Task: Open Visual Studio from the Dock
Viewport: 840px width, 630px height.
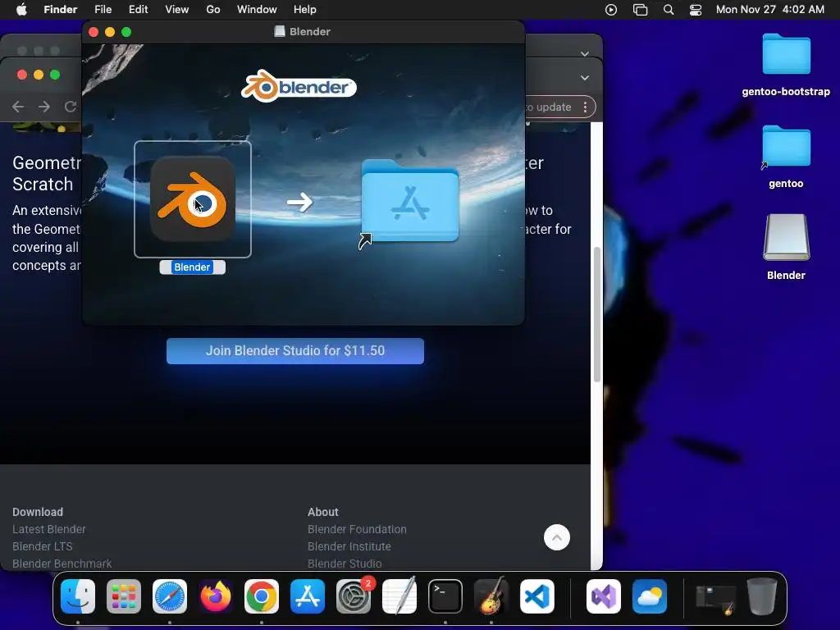Action: coord(604,596)
